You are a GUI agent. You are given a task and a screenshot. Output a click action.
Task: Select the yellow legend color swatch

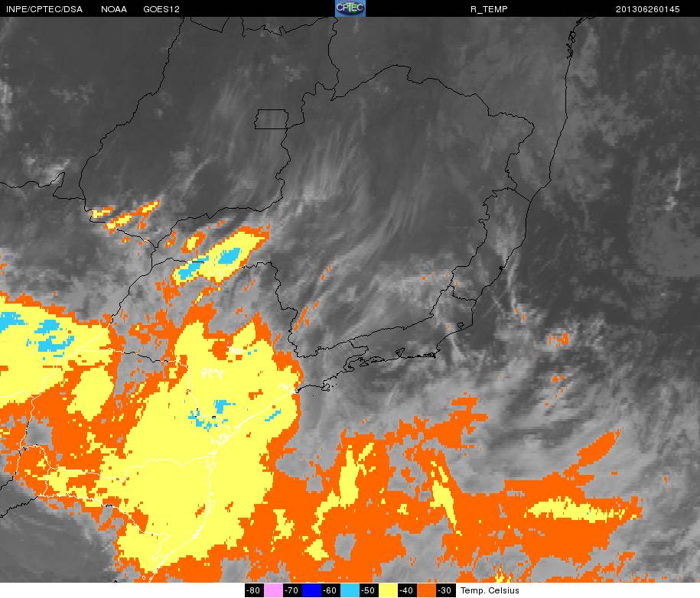388,590
